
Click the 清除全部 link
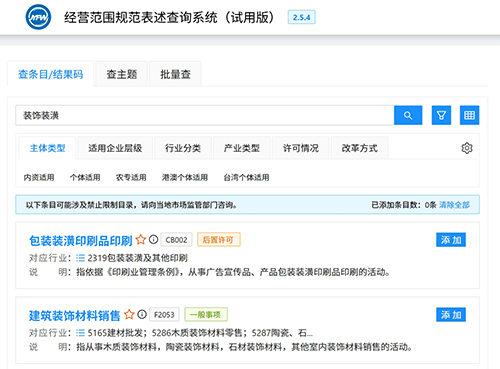point(454,205)
